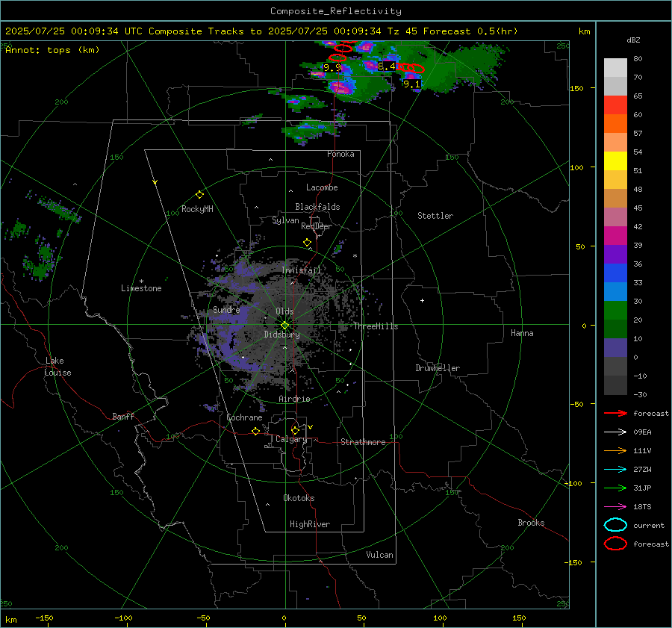Click the orange 111V arrow in legend
The width and height of the screenshot is (672, 628).
pyautogui.click(x=615, y=450)
